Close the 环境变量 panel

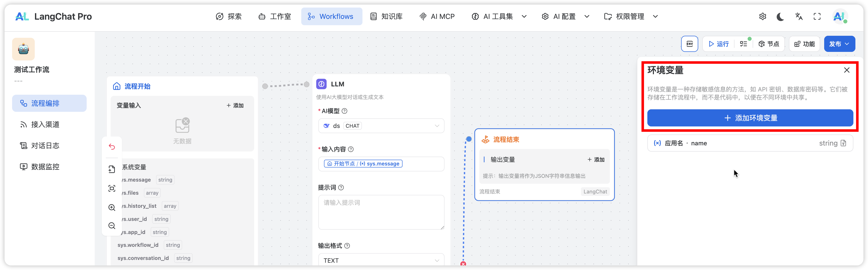pyautogui.click(x=847, y=70)
